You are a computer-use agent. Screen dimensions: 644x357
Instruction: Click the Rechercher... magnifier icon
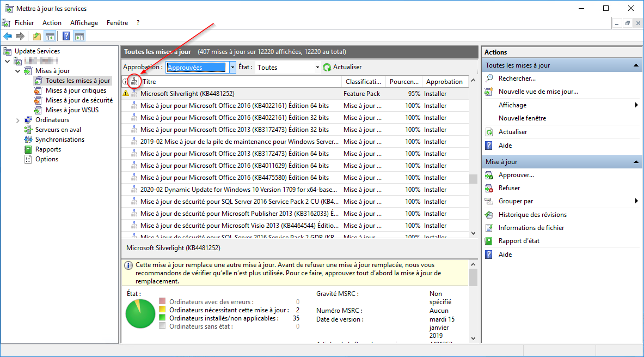[489, 78]
